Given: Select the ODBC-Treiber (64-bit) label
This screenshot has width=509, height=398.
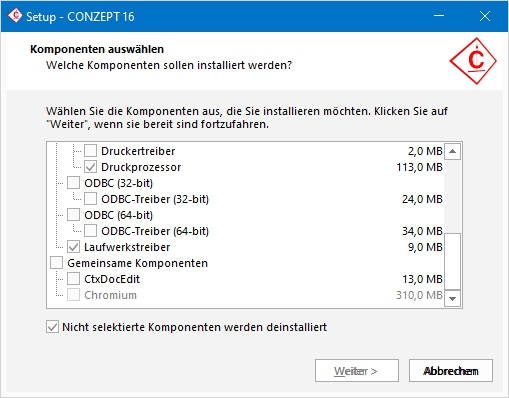Looking at the screenshot, I should coord(155,231).
